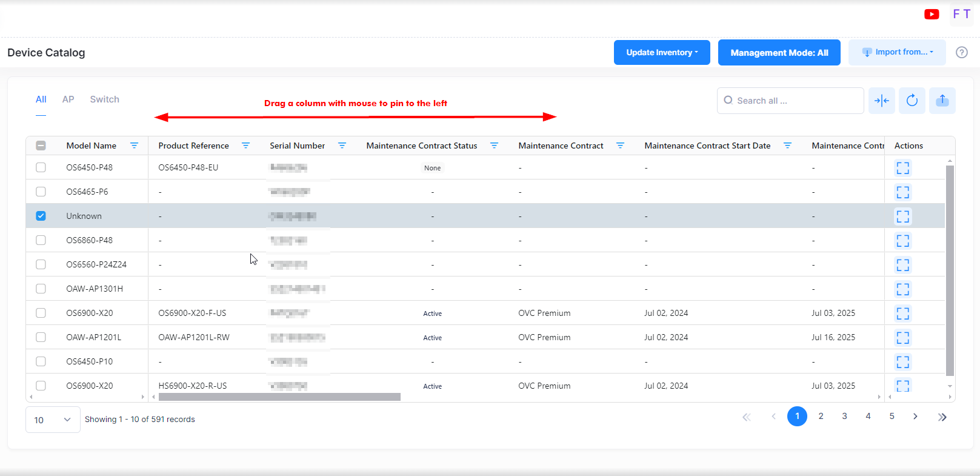The height and width of the screenshot is (476, 980).
Task: Filter the Maintenance Contract Status column
Action: (x=494, y=146)
